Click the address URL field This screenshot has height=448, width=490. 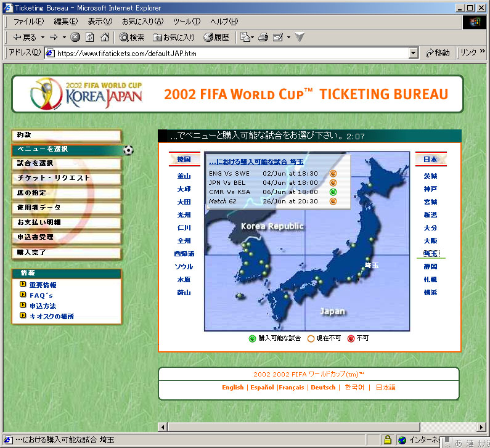coord(231,54)
